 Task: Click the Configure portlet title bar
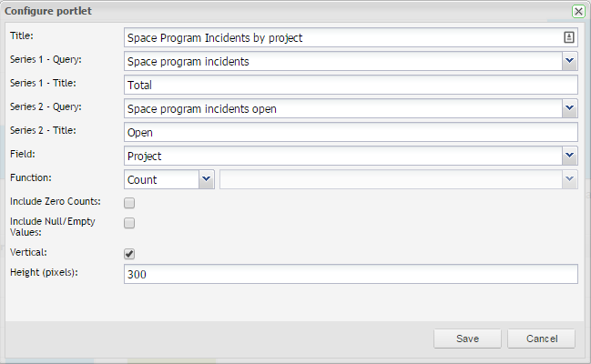273,11
